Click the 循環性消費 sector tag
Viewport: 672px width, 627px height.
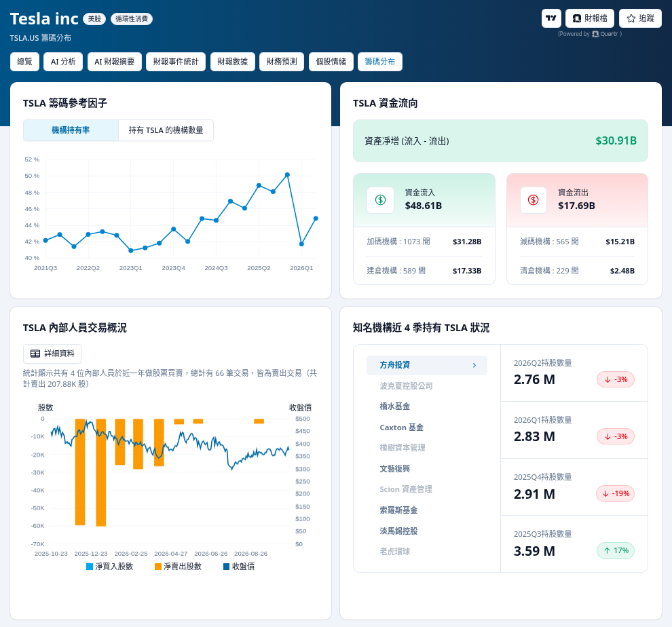pos(132,19)
